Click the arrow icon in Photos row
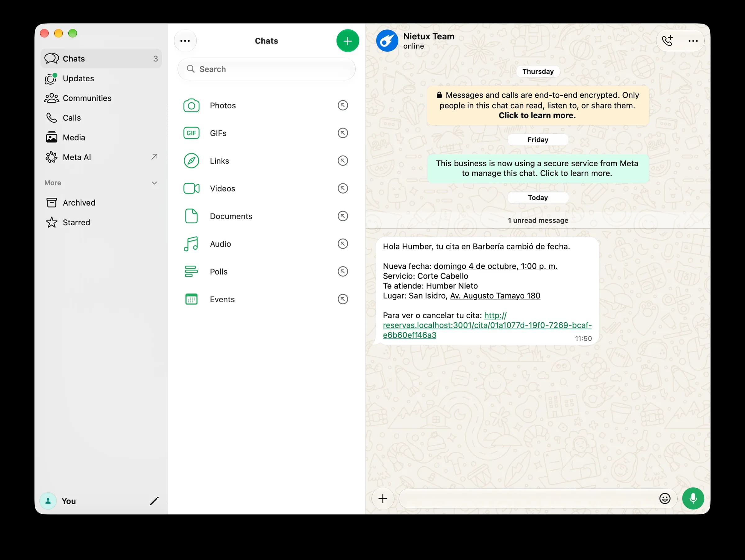 343,106
